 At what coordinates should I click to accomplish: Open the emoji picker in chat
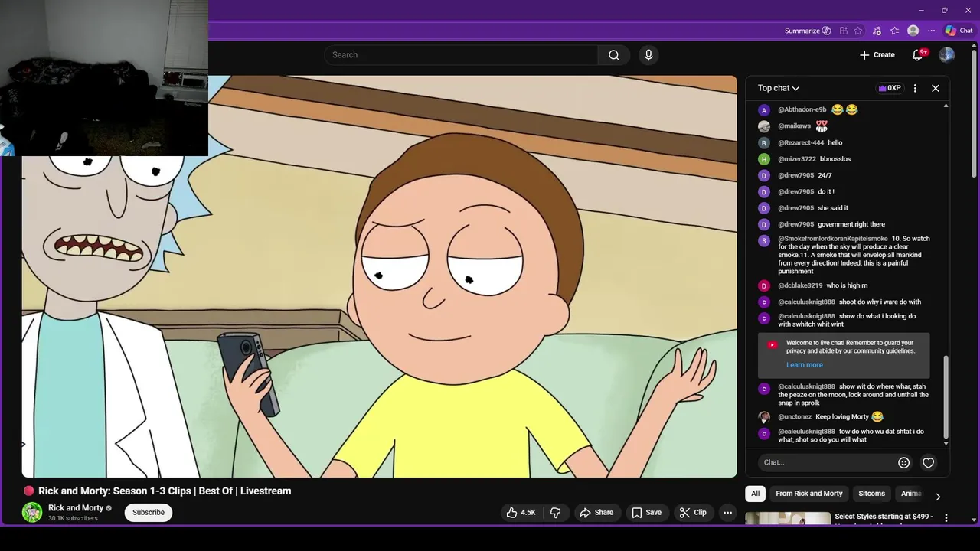pyautogui.click(x=903, y=462)
